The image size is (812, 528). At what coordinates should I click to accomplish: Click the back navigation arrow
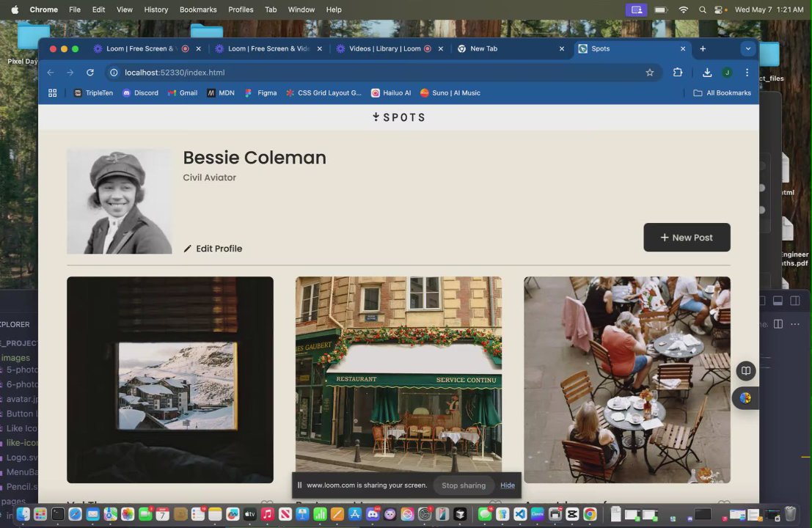coord(51,73)
